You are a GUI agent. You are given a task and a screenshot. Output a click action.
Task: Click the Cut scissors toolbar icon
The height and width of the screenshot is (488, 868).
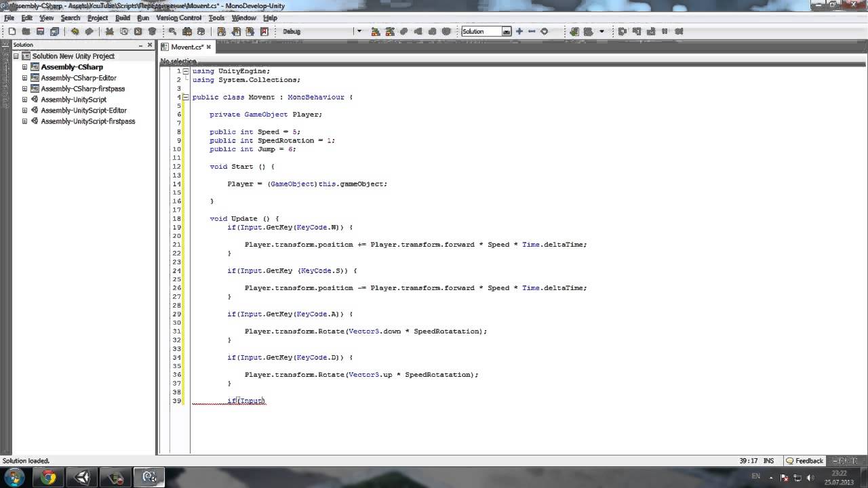[109, 31]
